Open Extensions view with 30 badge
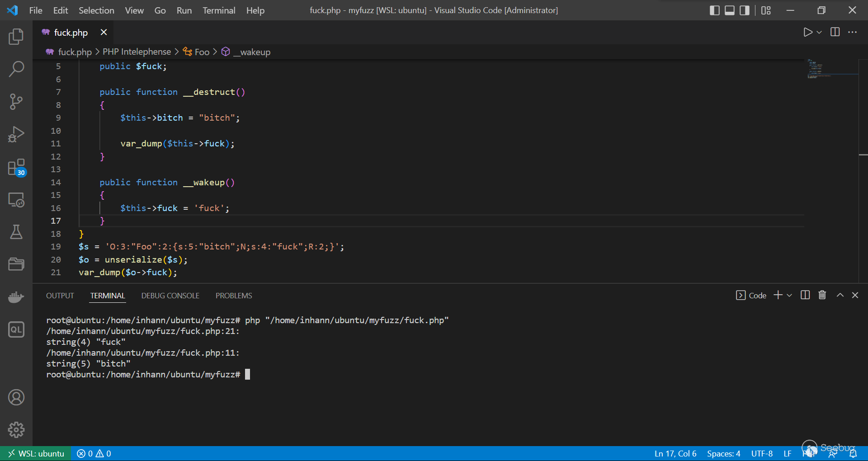 16,167
